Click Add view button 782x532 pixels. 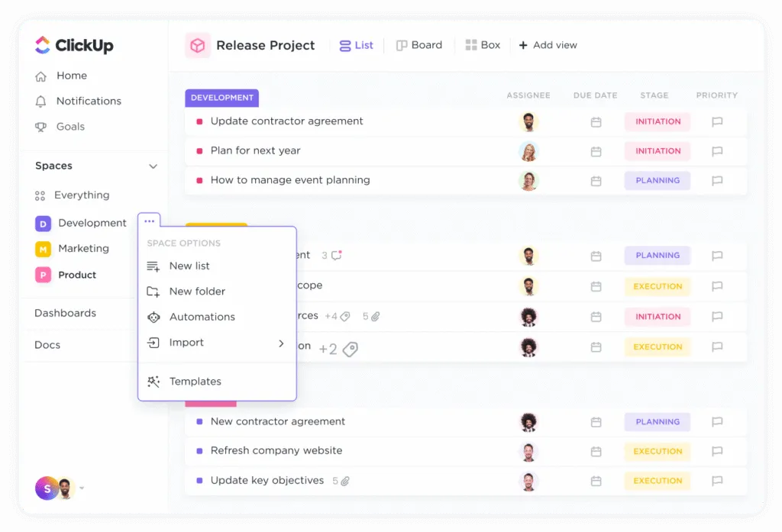548,45
